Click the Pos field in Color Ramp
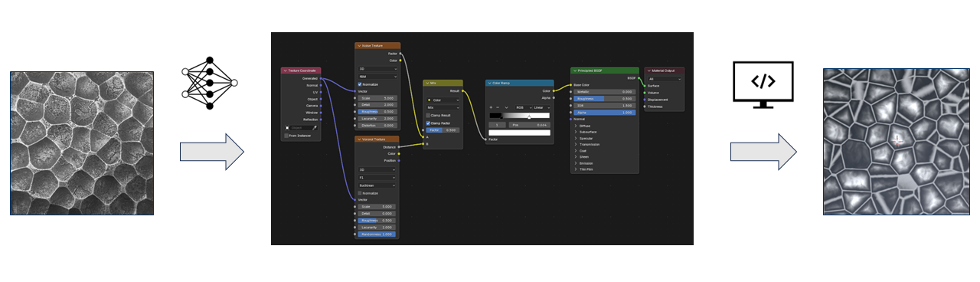The image size is (980, 282). click(530, 125)
